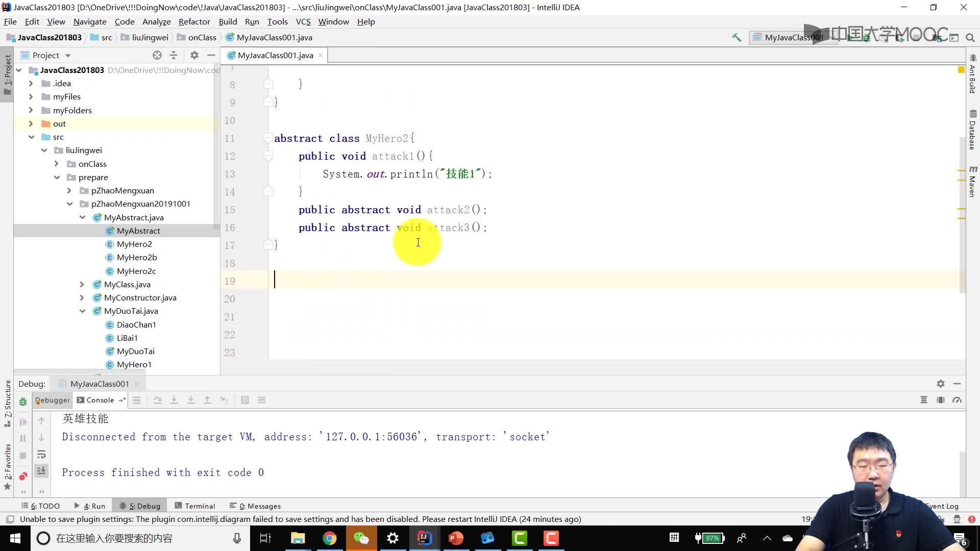Toggle the Z: Structure tool window stripe
Image resolution: width=980 pixels, height=551 pixels.
[7, 404]
